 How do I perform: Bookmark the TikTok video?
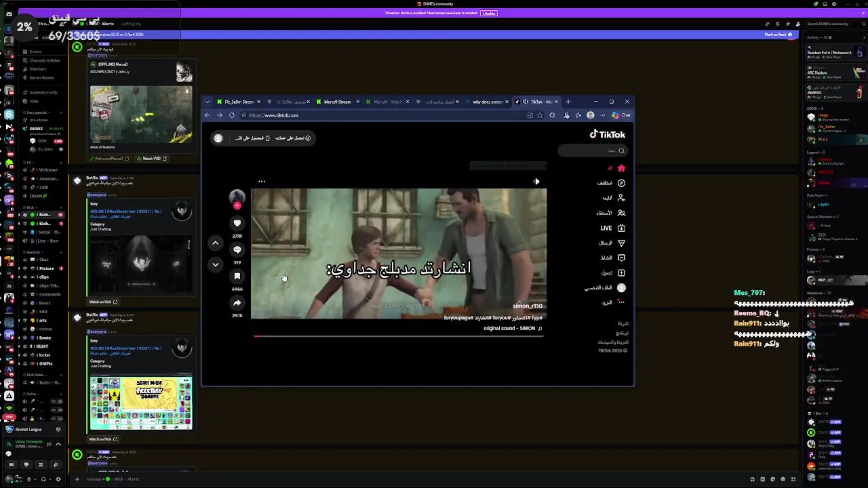[x=237, y=276]
